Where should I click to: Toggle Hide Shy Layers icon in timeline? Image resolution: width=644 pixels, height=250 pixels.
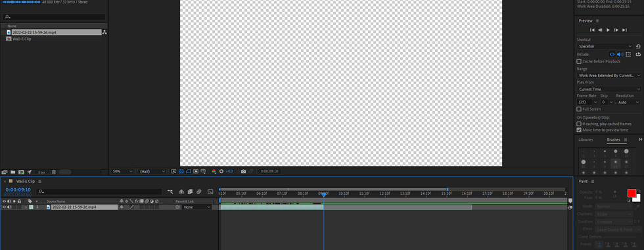[x=181, y=191]
